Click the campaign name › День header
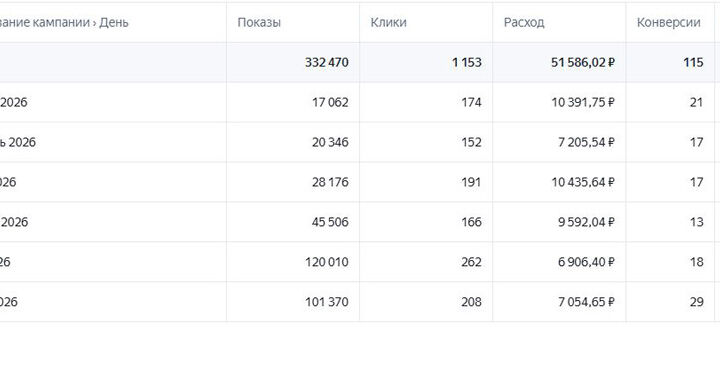720x370 pixels. tap(64, 22)
